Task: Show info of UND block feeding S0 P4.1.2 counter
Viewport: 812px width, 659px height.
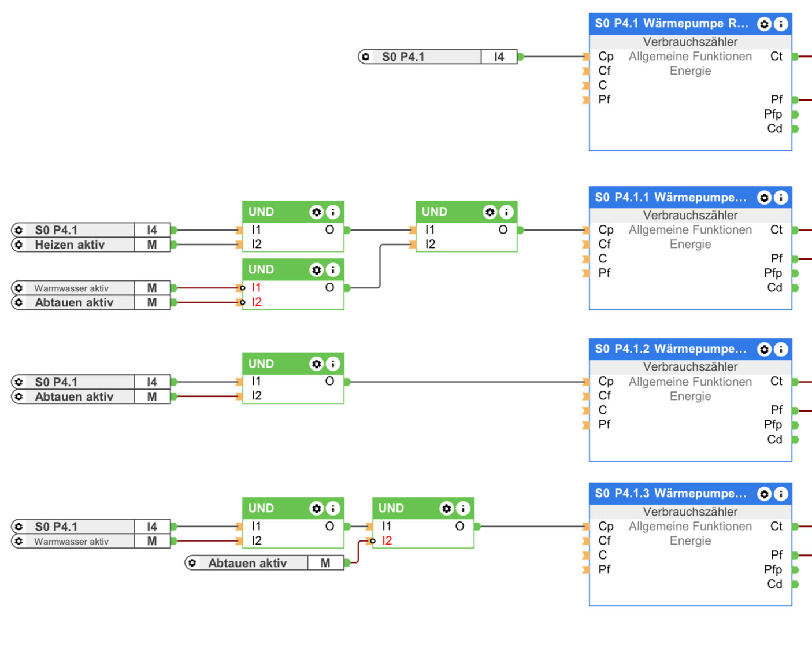Action: 333,364
